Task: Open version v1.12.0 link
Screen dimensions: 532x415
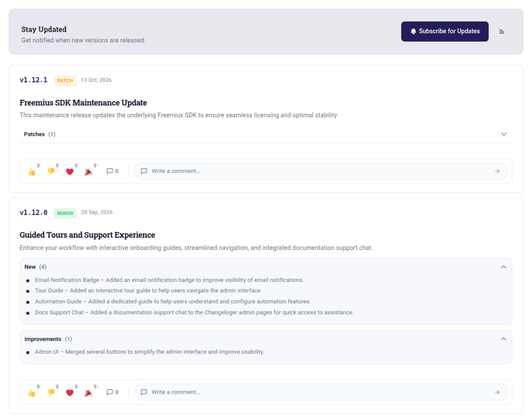Action: (34, 213)
